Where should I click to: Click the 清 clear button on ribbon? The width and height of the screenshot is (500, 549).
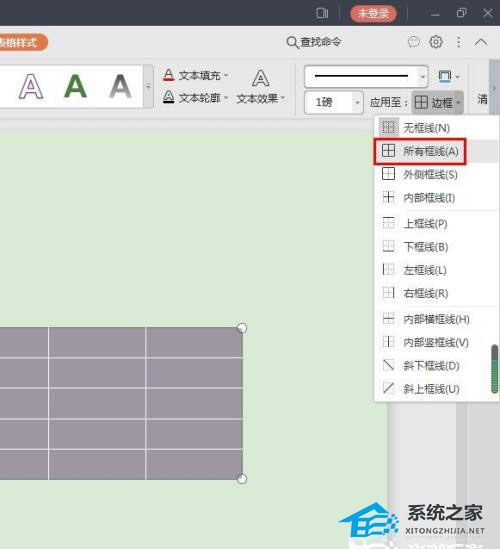pos(482,99)
